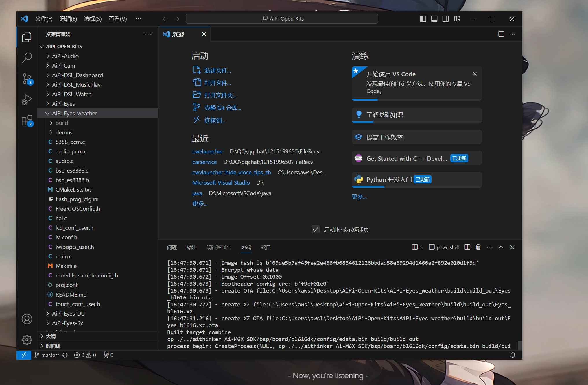Open the Customize Layout icon
This screenshot has width=588, height=385.
point(457,19)
